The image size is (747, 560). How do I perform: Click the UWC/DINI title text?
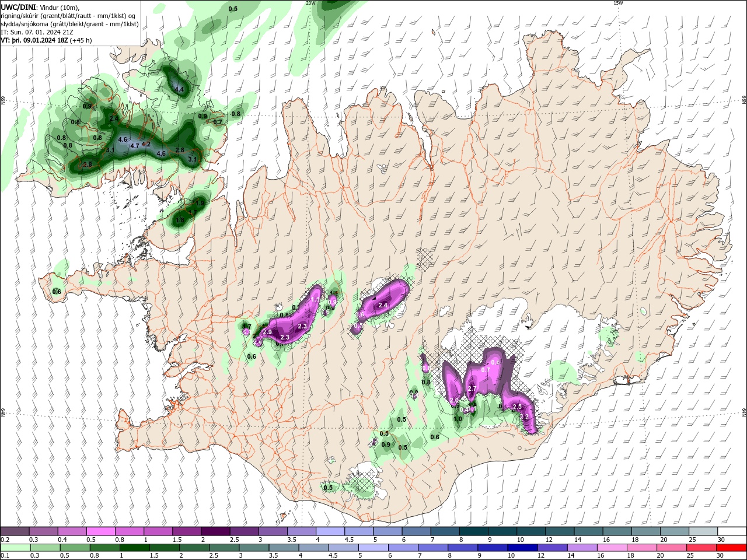coord(19,7)
